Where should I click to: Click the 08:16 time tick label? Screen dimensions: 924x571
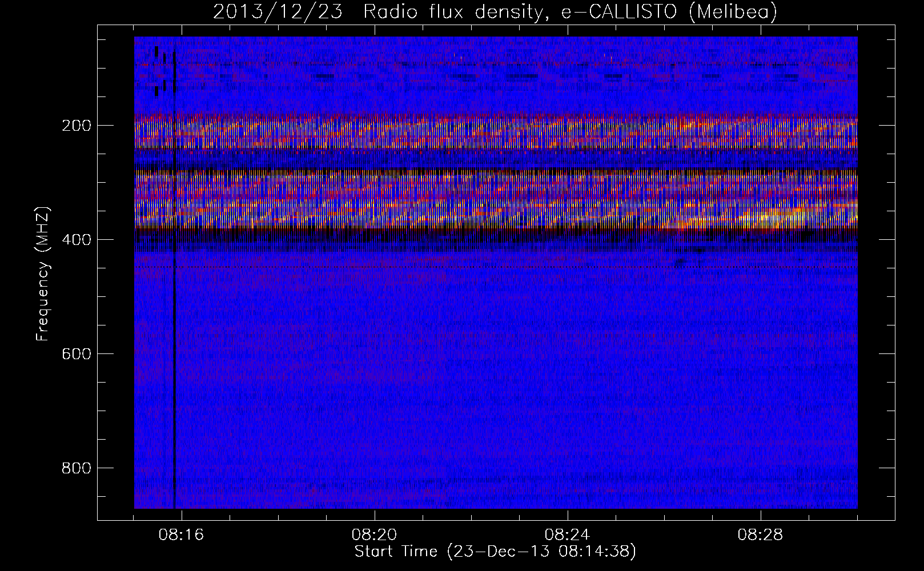(x=182, y=535)
